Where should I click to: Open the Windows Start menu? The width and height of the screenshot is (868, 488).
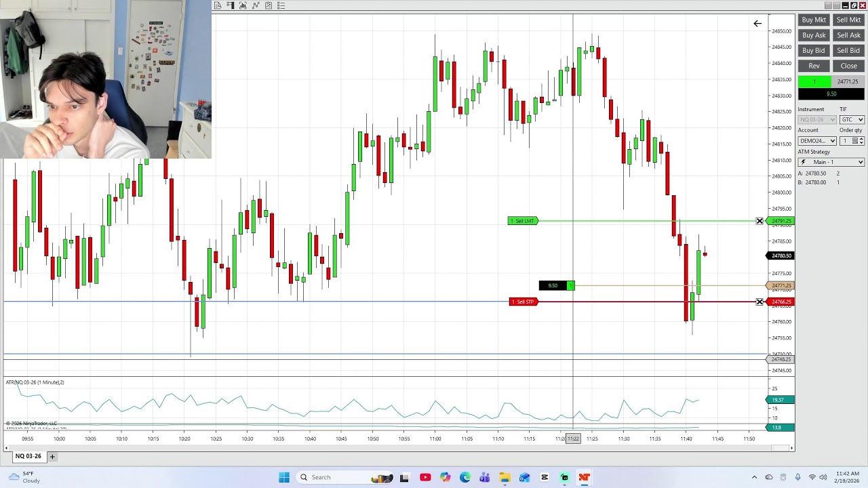tap(284, 477)
